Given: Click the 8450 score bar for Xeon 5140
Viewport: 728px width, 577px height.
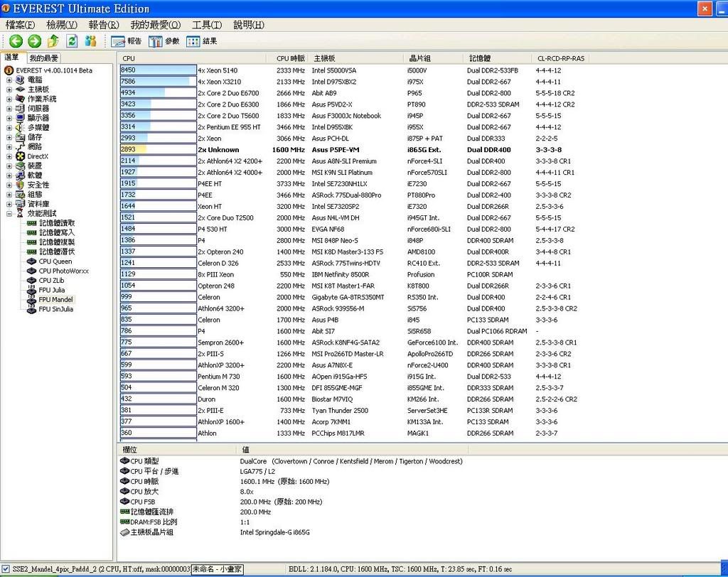Looking at the screenshot, I should (x=159, y=70).
